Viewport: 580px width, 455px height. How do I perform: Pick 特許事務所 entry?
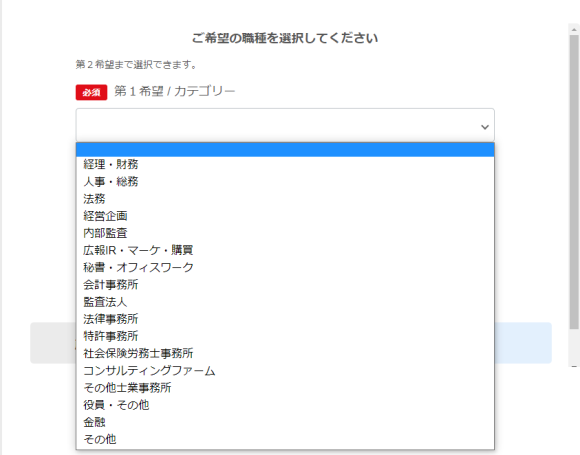click(285, 336)
